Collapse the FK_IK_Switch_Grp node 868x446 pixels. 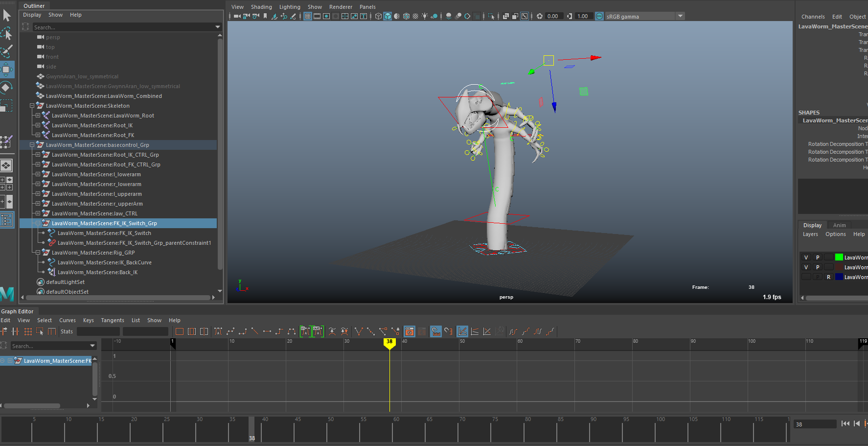(x=38, y=223)
